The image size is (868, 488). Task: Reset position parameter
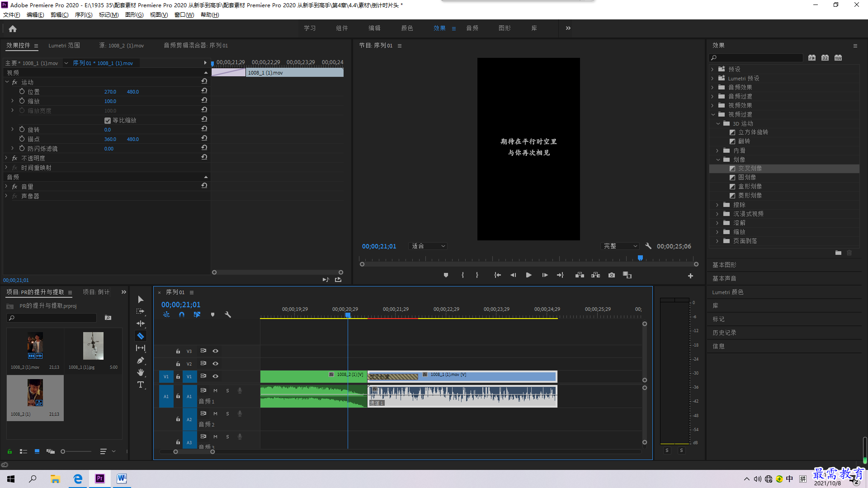tap(204, 91)
